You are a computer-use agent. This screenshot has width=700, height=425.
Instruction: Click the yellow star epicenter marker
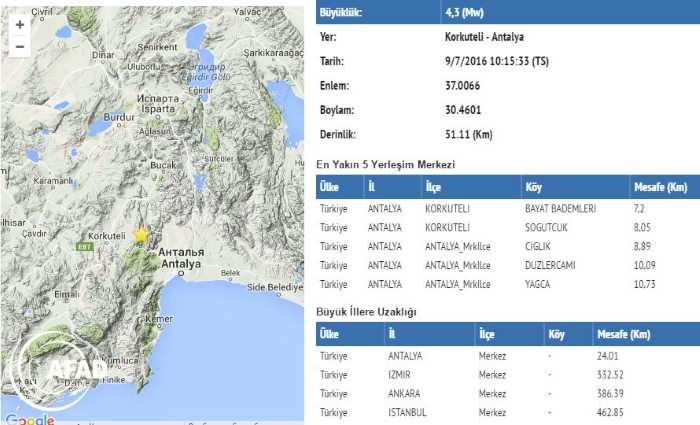pos(142,234)
